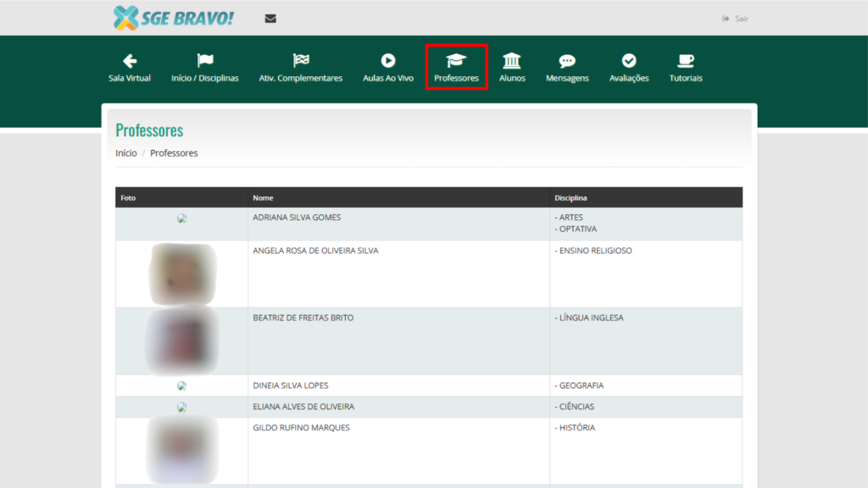Click Angela Rosa de Oliveira Silva's photo
Screen dimensions: 868x488
[x=181, y=274]
